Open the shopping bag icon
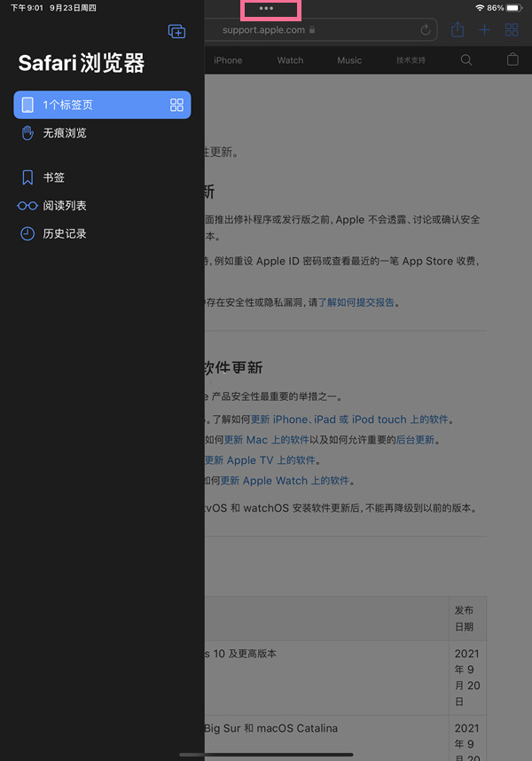Viewport: 532px width, 761px height. click(x=512, y=60)
